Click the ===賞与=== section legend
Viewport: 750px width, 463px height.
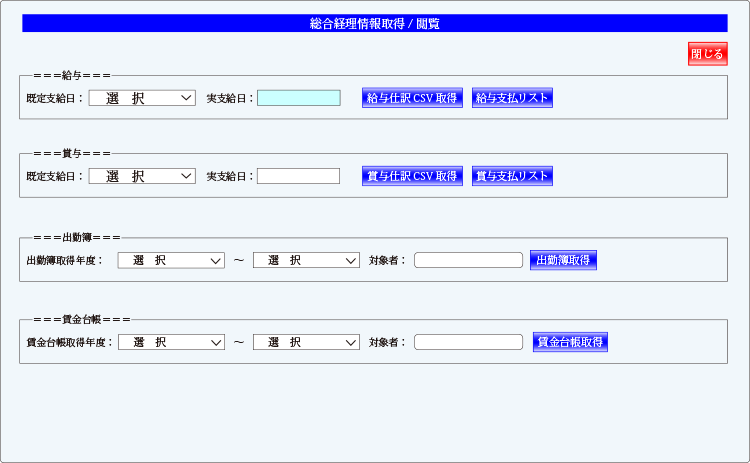(x=72, y=154)
